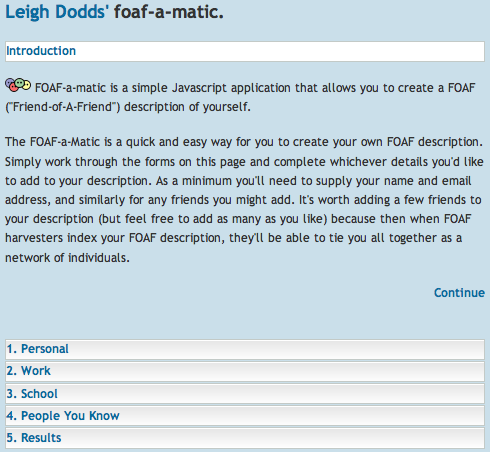Collapse the Introduction section header

tap(245, 51)
